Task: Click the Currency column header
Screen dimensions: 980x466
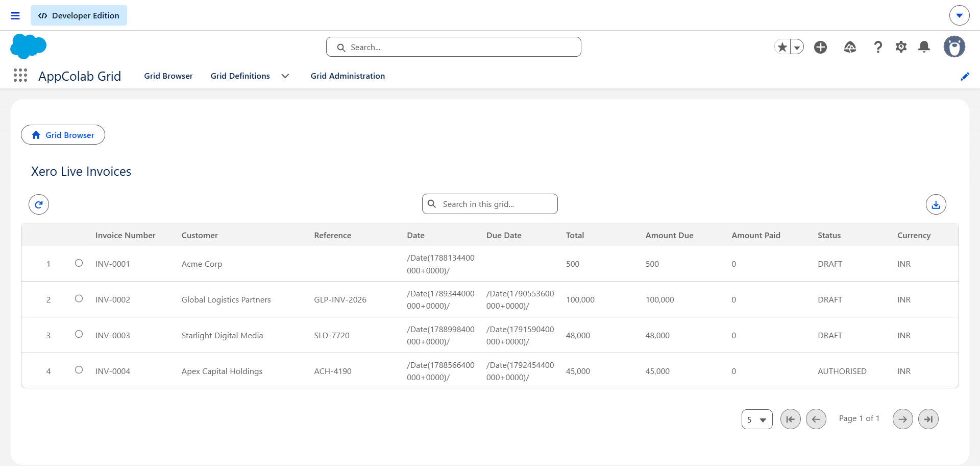Action: (x=914, y=235)
